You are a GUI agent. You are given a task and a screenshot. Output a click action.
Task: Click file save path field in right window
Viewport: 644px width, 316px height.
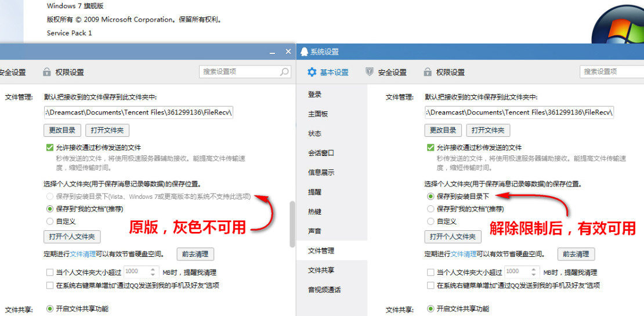click(519, 112)
